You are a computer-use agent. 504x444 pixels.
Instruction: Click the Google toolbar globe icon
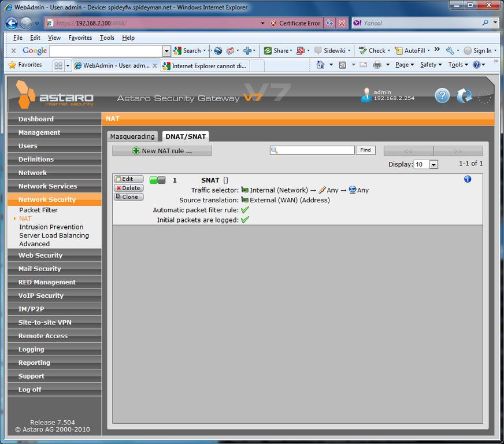pyautogui.click(x=218, y=50)
